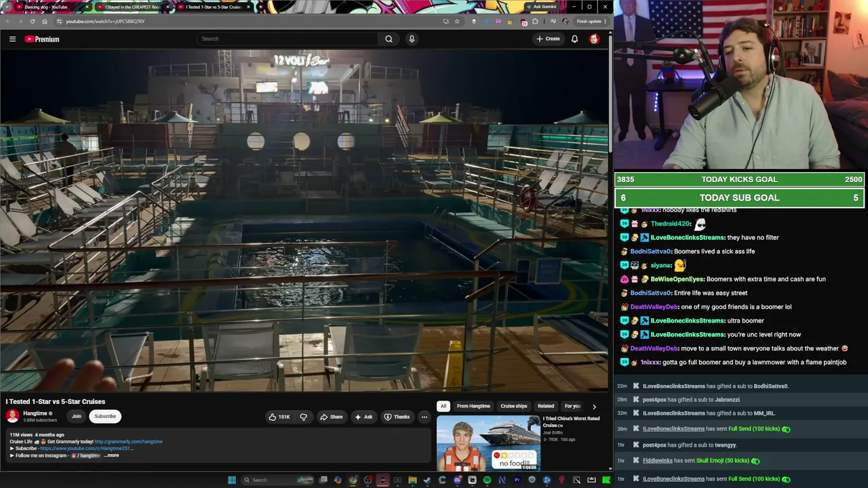Image resolution: width=868 pixels, height=488 pixels.
Task: Select the All filter chip
Action: [443, 406]
